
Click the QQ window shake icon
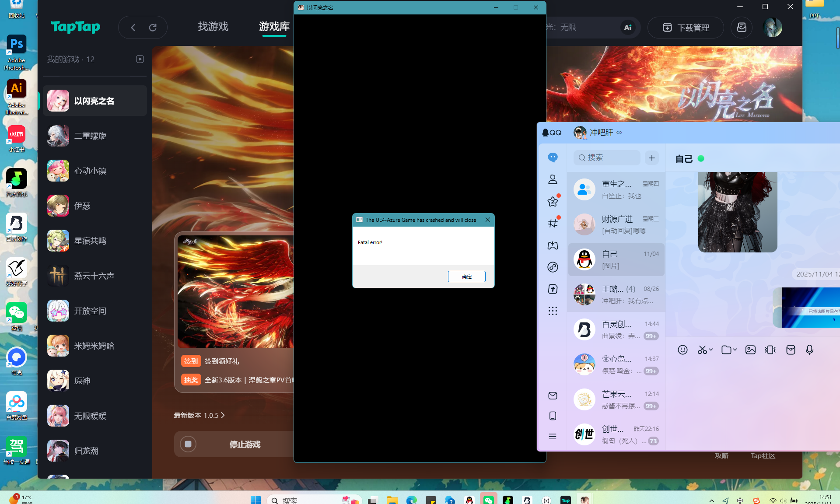pyautogui.click(x=770, y=350)
